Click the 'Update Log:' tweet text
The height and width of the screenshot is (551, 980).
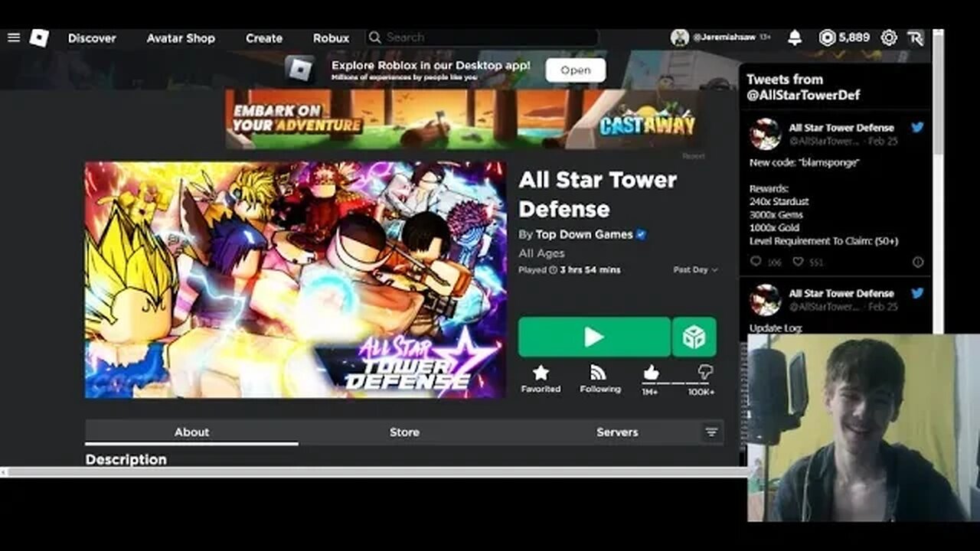pos(776,328)
